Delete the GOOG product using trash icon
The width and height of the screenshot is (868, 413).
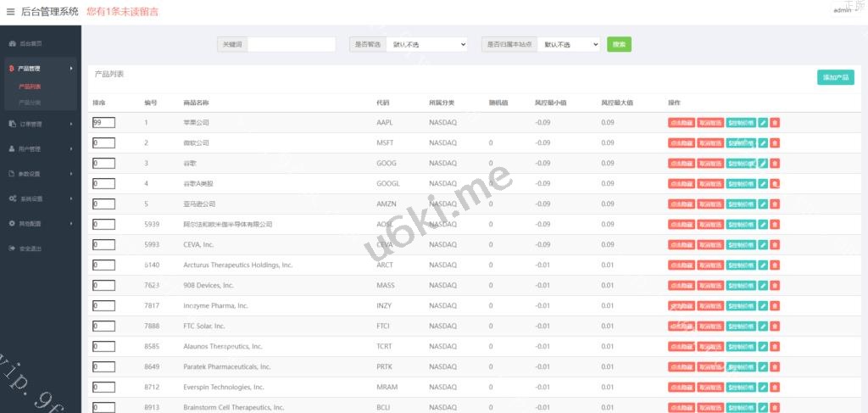[775, 164]
